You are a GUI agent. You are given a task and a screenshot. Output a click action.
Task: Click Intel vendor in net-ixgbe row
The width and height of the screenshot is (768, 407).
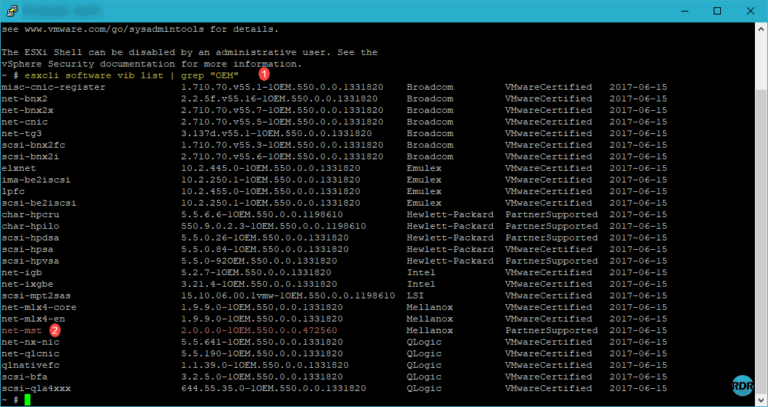click(x=421, y=284)
